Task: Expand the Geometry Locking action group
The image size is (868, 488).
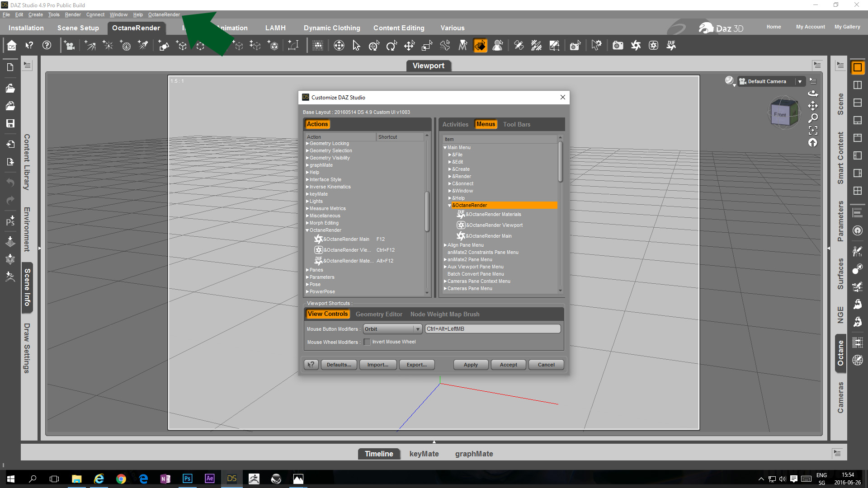Action: click(307, 144)
